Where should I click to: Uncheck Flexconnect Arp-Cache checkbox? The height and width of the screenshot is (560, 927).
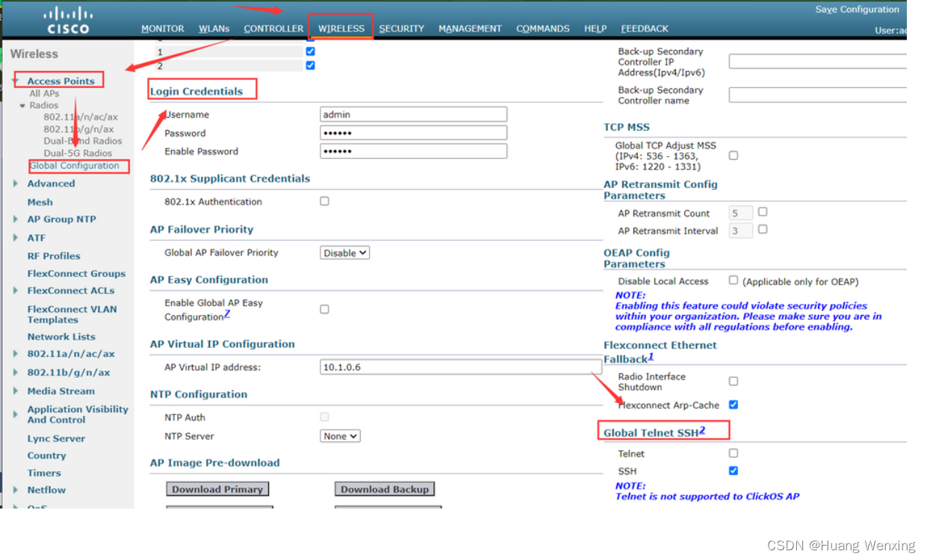coord(734,404)
